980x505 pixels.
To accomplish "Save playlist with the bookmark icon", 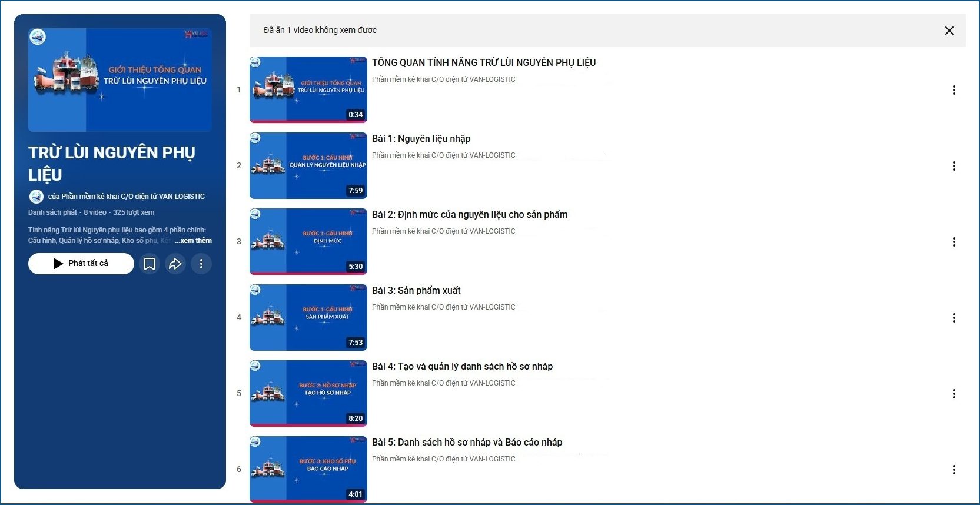I will click(x=150, y=264).
